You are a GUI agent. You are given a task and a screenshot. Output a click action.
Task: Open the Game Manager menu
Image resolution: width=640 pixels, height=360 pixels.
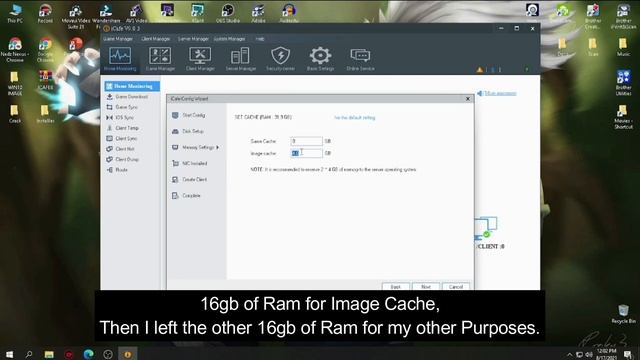[x=118, y=39]
